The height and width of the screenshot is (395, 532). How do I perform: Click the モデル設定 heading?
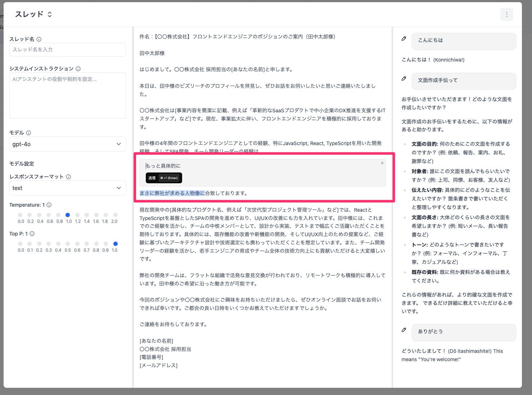pos(22,164)
